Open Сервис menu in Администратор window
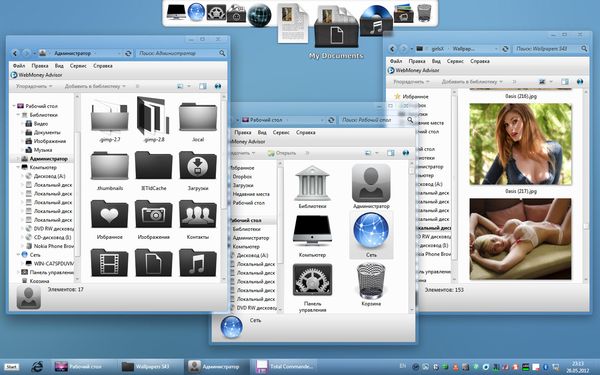Screen dimensions: 600x375 pyautogui.click(x=78, y=66)
